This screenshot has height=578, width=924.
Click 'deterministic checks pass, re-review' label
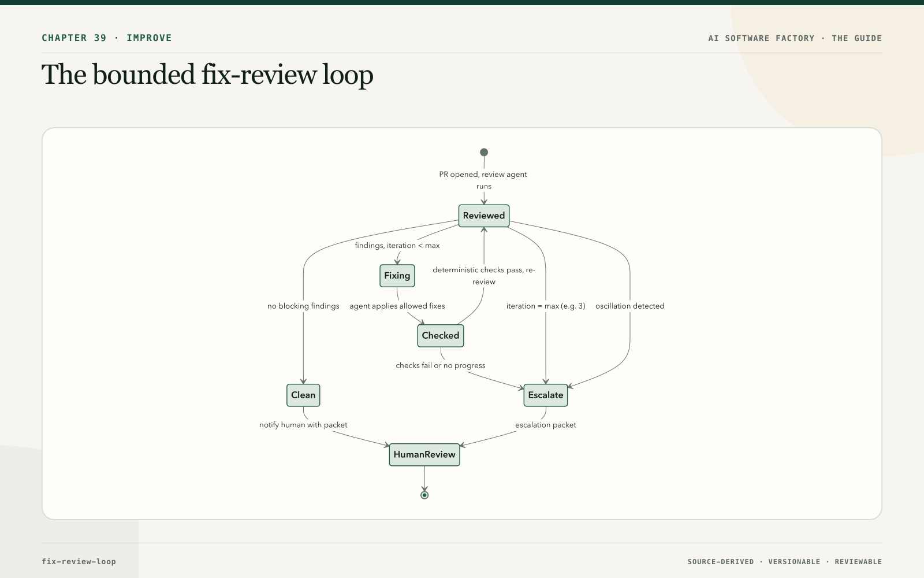coord(484,276)
